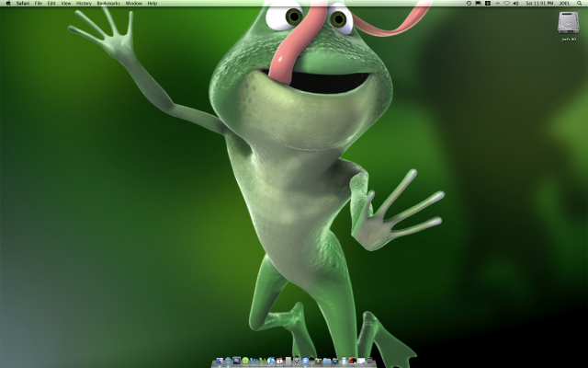Open the Bookmarks menu

pyautogui.click(x=108, y=3)
